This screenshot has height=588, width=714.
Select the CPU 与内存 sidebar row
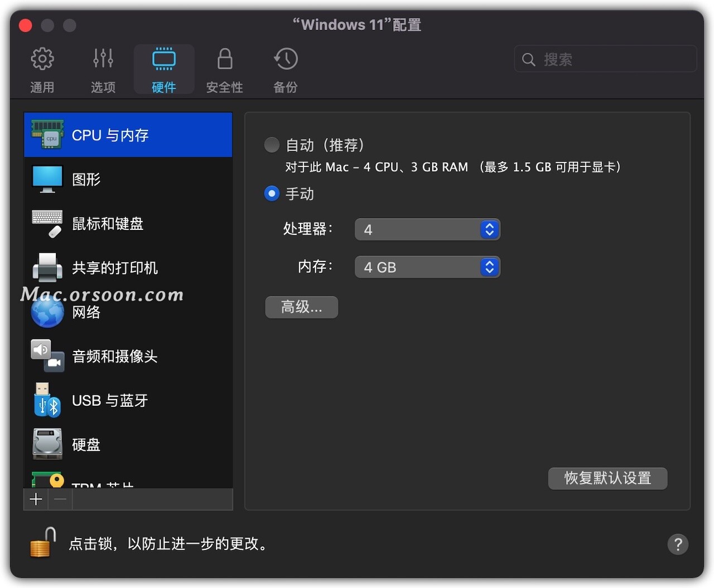[128, 135]
